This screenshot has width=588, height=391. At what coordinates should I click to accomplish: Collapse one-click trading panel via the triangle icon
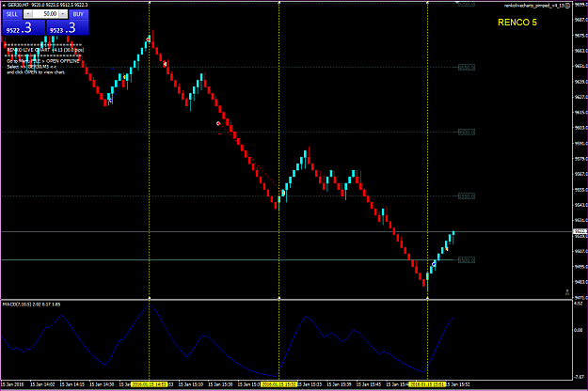(4, 5)
